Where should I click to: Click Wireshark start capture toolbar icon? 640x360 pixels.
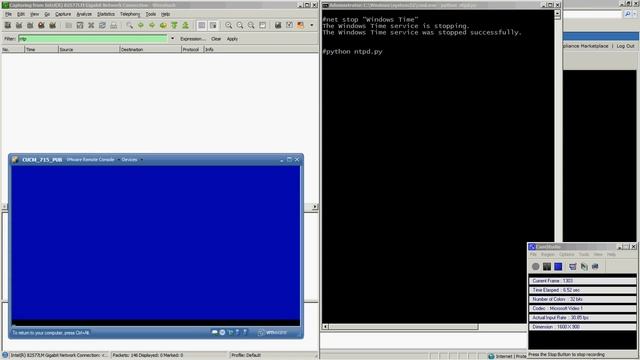[30, 25]
